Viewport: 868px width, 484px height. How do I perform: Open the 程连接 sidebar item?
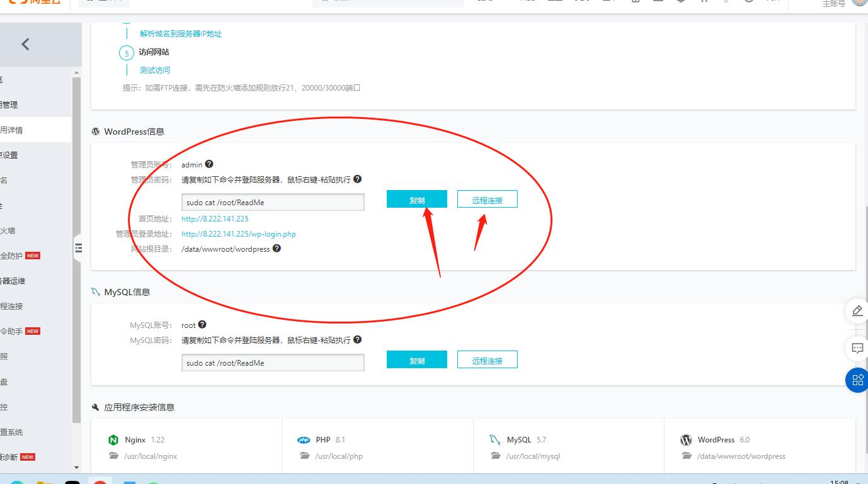click(x=36, y=307)
